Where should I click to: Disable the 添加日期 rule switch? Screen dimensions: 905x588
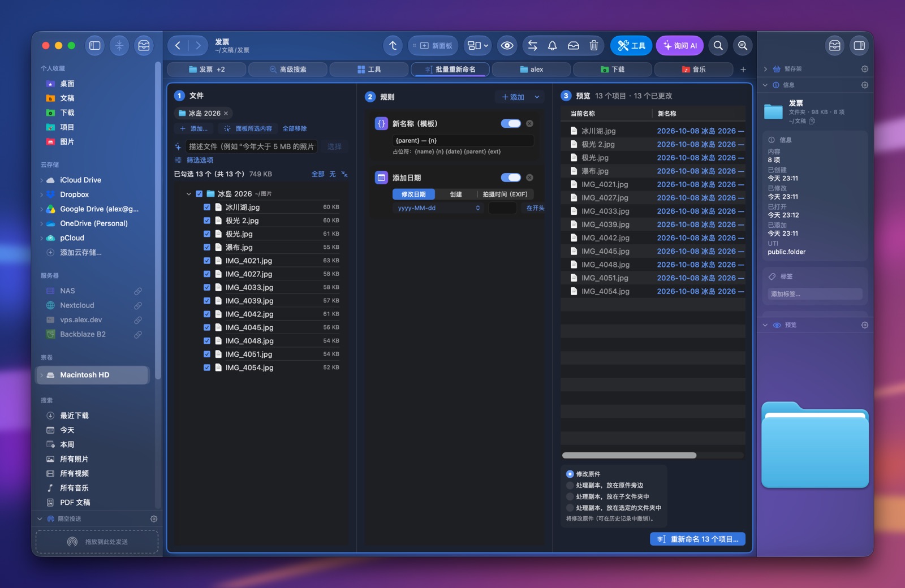tap(511, 178)
